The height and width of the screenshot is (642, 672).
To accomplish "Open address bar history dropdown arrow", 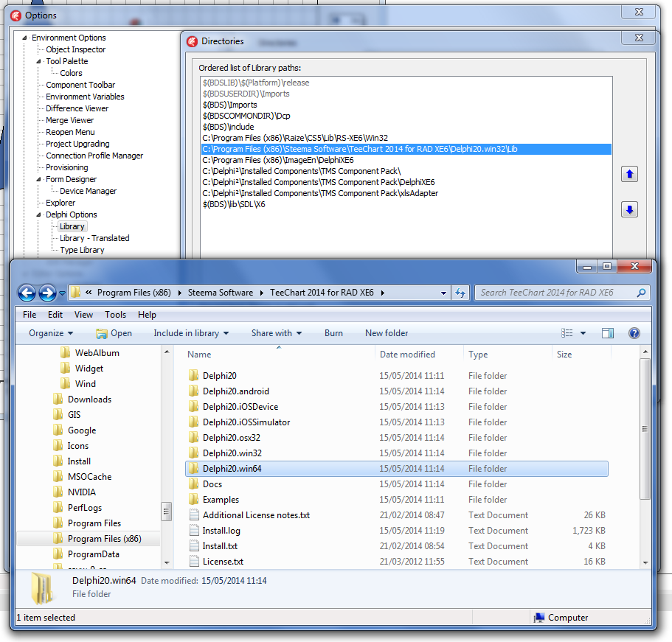I will [443, 293].
